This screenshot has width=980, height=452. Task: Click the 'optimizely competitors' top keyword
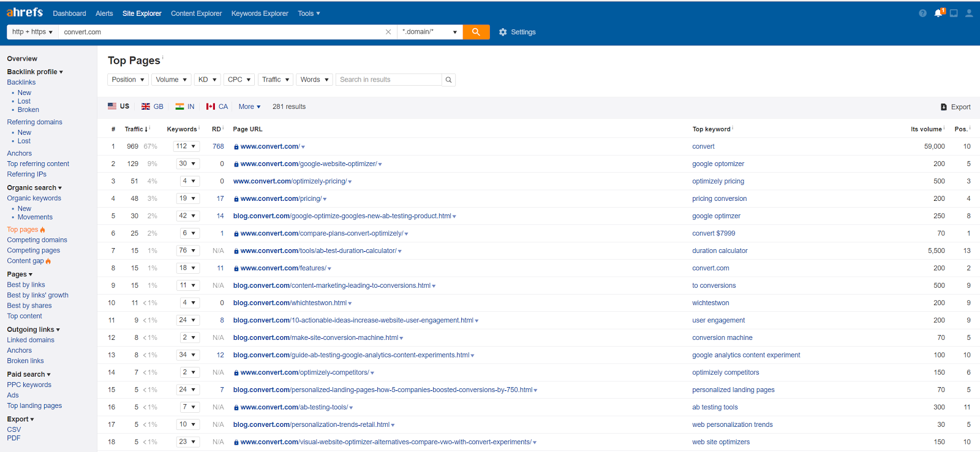725,372
